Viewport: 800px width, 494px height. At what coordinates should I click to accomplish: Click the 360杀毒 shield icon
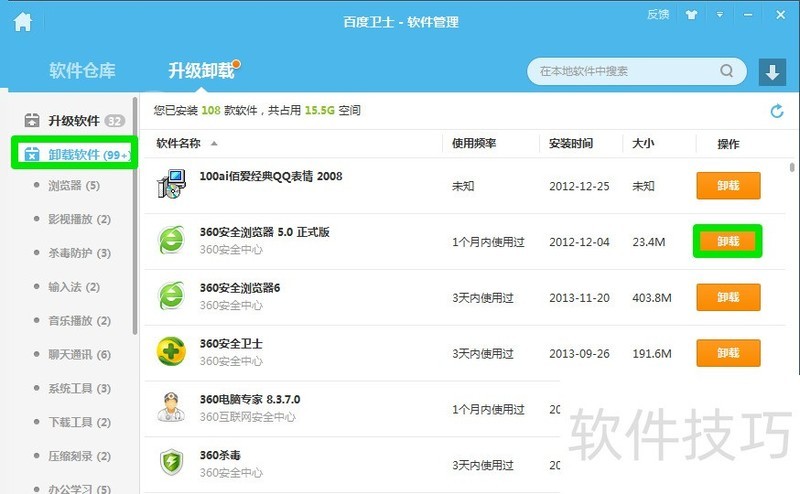(172, 463)
